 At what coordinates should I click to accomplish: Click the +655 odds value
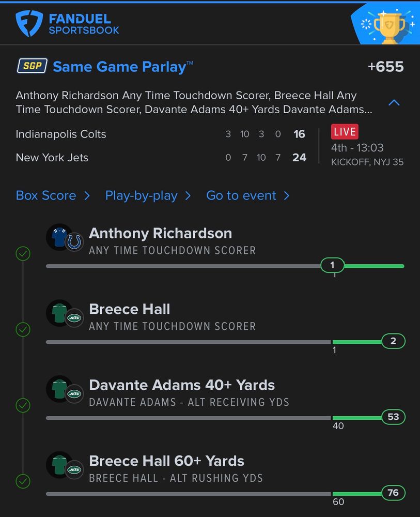(x=385, y=67)
